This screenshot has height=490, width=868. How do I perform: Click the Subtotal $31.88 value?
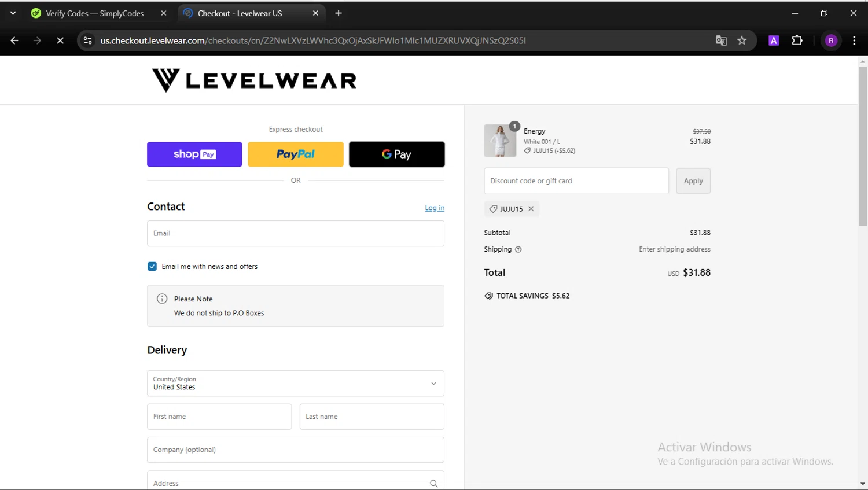pos(700,233)
